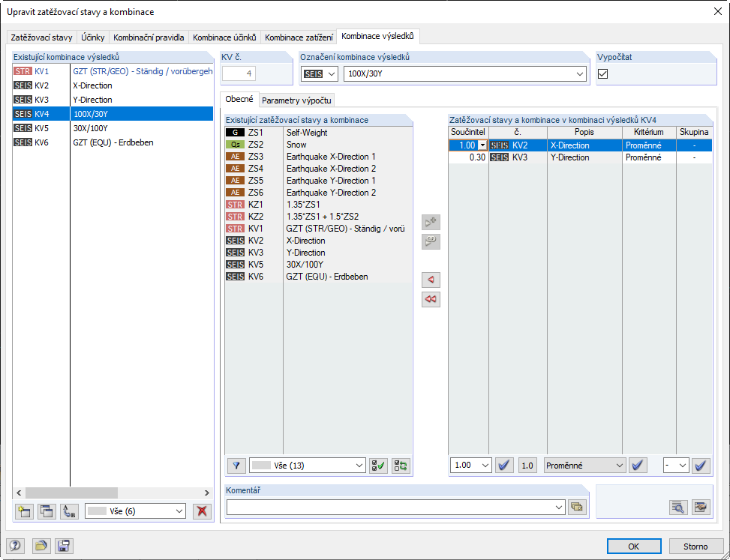Click the horizontal scrollbar thumb in combinations list
Image resolution: width=730 pixels, height=560 pixels.
pos(71,493)
